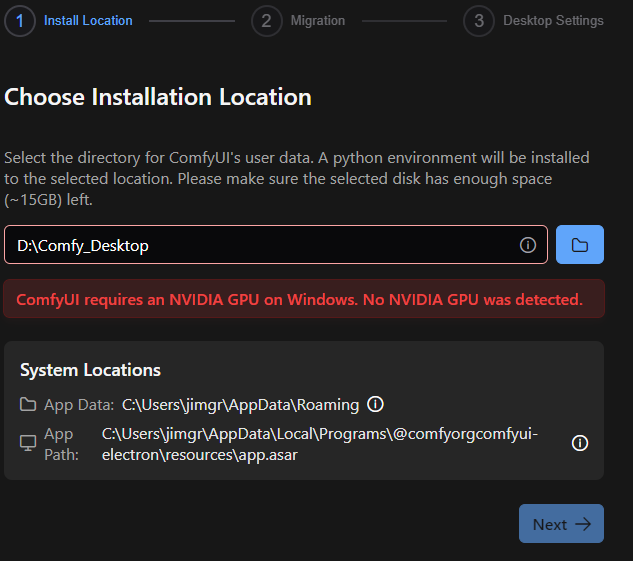Click the step 3 circle indicator
The width and height of the screenshot is (633, 561).
(479, 20)
